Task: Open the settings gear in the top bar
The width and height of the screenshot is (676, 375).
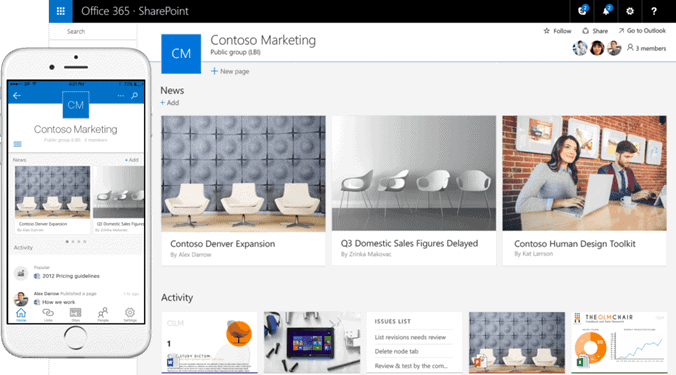Action: (x=630, y=11)
